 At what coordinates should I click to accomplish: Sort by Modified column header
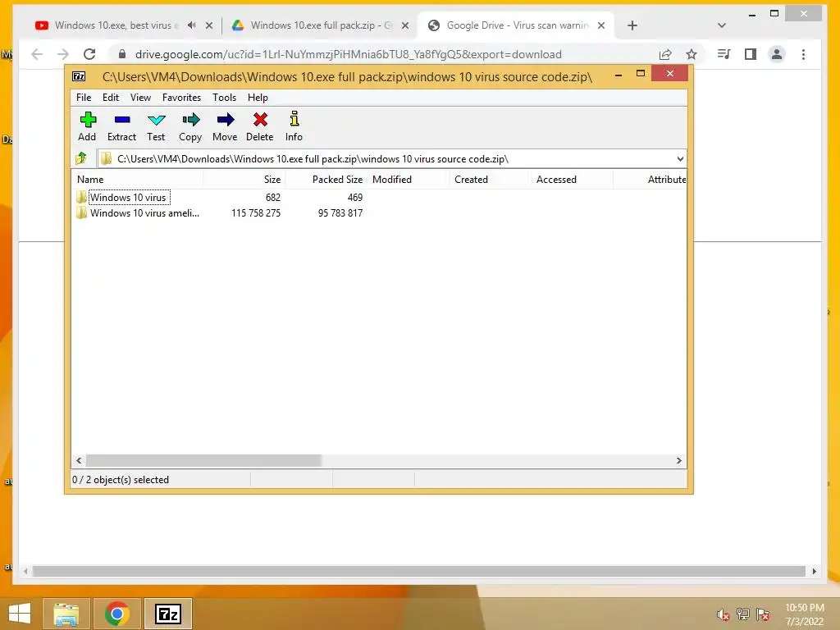[409, 180]
